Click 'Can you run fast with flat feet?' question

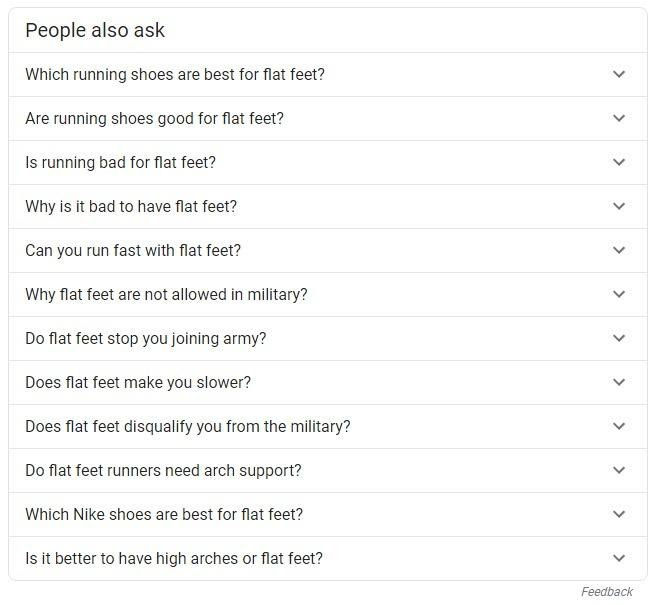133,251
